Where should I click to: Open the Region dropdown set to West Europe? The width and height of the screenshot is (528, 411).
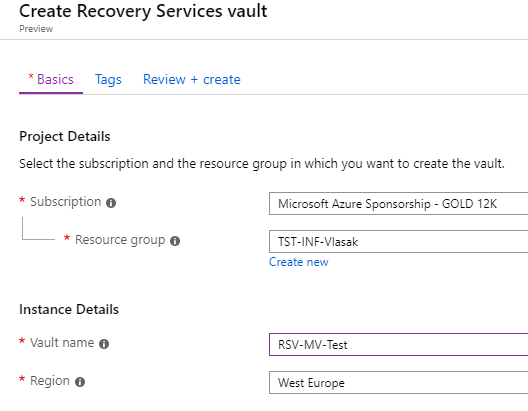pyautogui.click(x=398, y=383)
